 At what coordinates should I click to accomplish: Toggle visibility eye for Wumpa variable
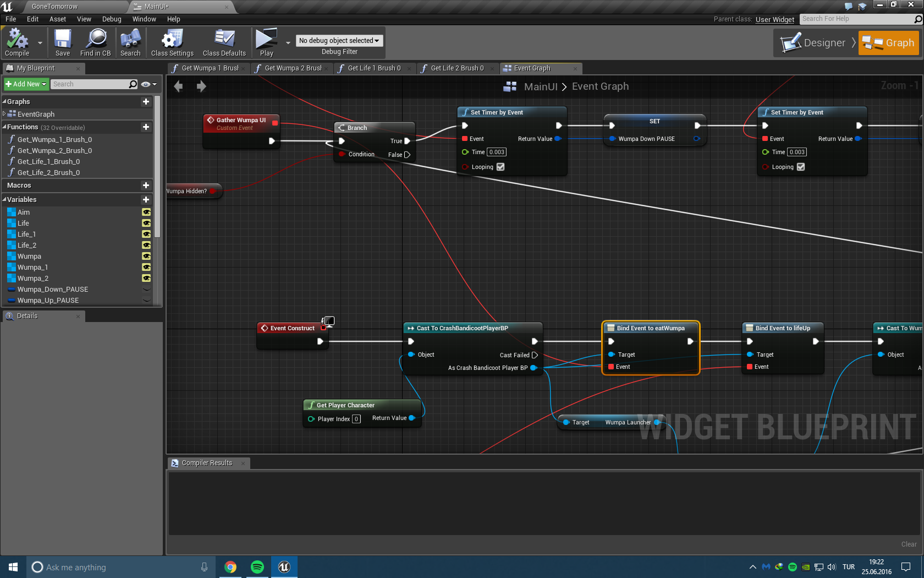point(146,256)
